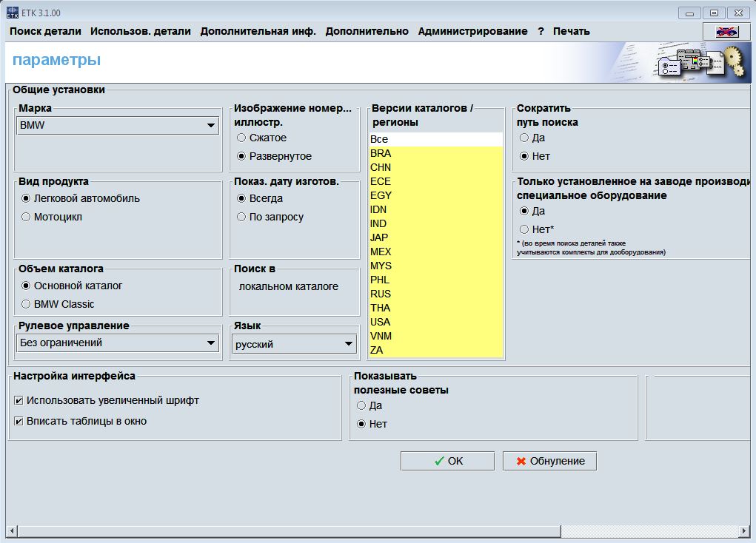Select RUS region in list
The width and height of the screenshot is (756, 543).
[436, 294]
